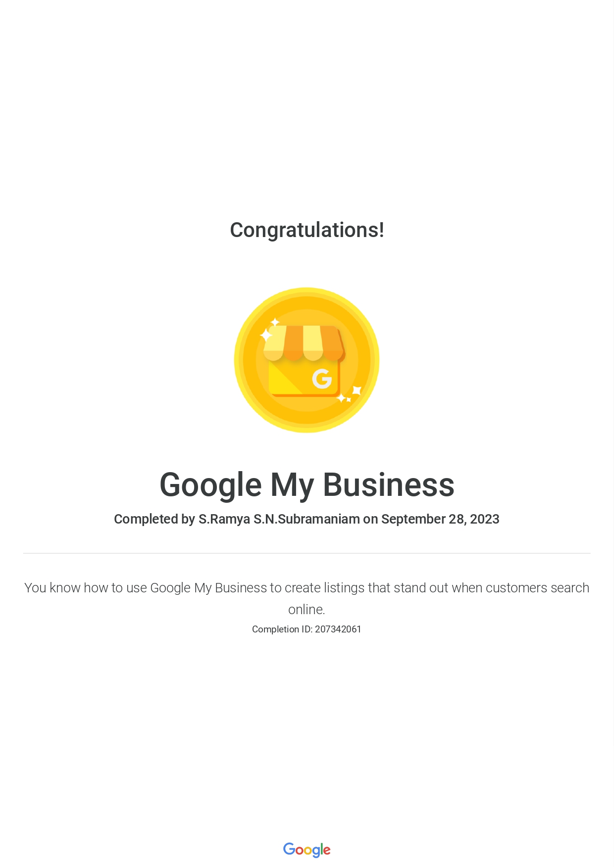This screenshot has height=868, width=614.
Task: Click the horizontal divider line below the name
Action: tap(307, 553)
